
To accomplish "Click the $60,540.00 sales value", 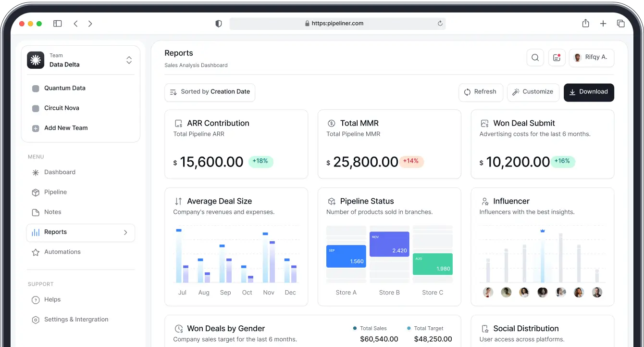I will pyautogui.click(x=379, y=339).
